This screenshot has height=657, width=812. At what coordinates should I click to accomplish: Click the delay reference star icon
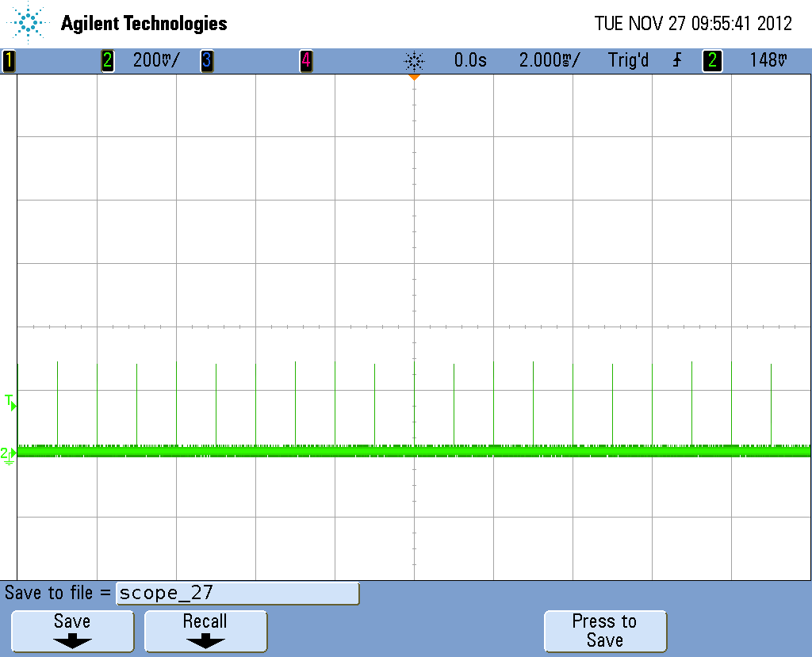pos(414,61)
